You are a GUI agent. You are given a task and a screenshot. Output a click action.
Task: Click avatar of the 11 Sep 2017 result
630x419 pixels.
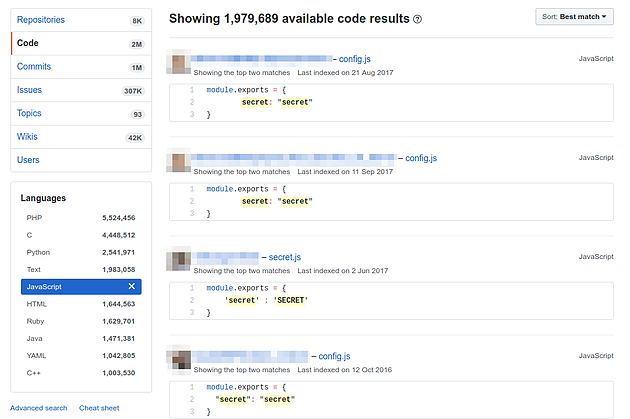click(x=178, y=161)
